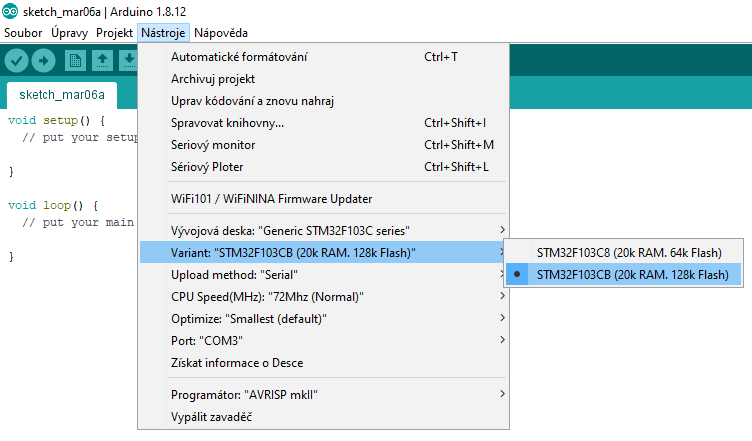Click the Open sketch up-arrow icon
The image size is (752, 441).
click(102, 61)
